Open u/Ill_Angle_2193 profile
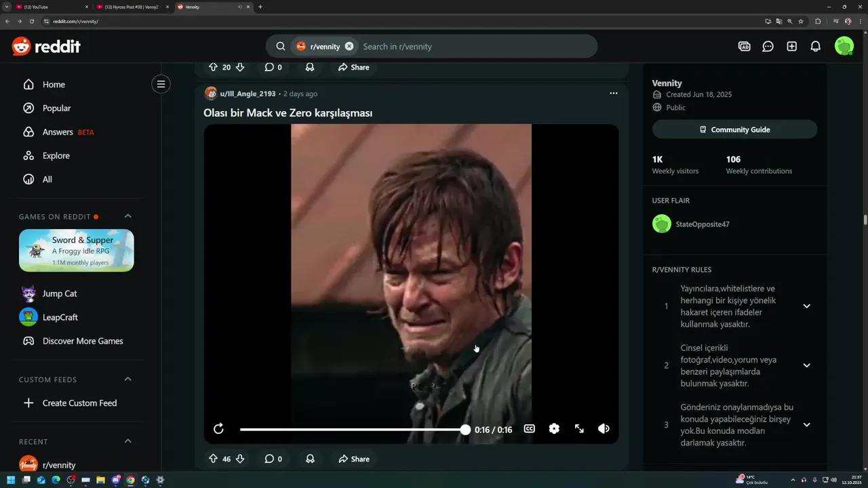This screenshot has width=868, height=488. tap(248, 94)
